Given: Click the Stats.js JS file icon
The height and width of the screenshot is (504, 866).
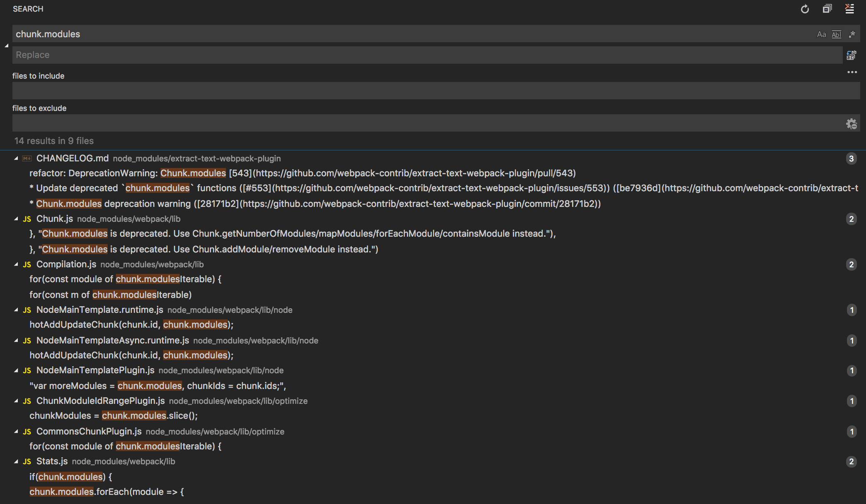Looking at the screenshot, I should tap(27, 461).
